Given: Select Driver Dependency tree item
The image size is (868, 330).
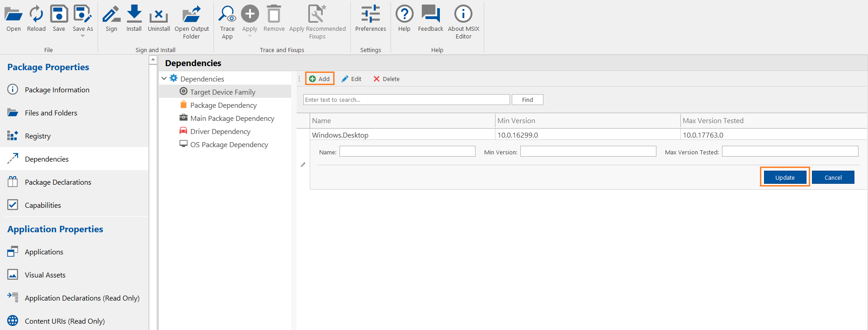Looking at the screenshot, I should (x=220, y=131).
